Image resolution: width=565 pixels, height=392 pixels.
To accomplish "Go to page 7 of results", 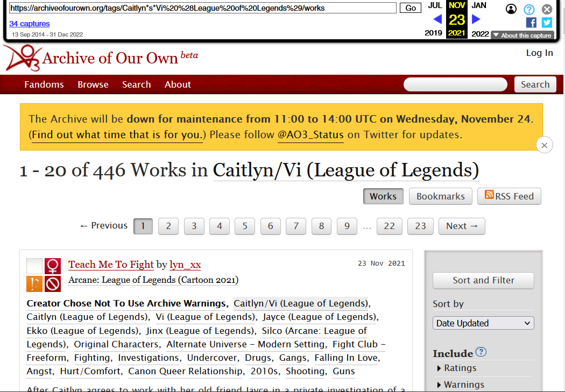I will (x=296, y=226).
